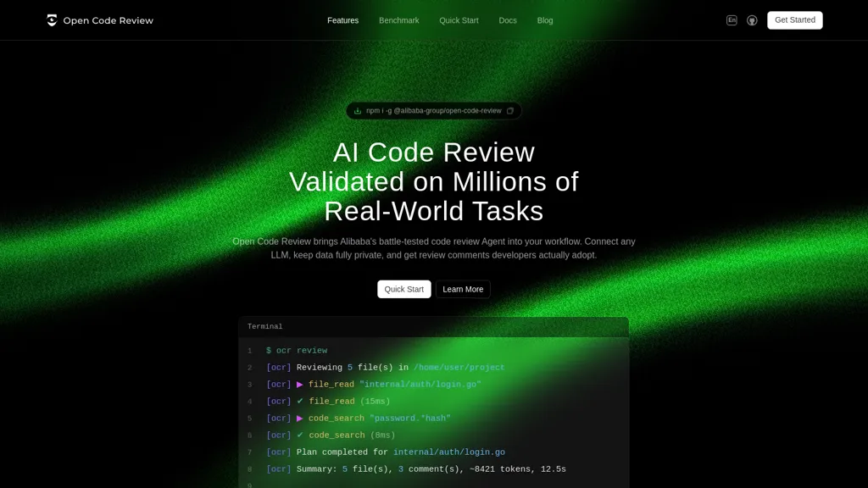Click the Open Code Review brand name

[108, 20]
